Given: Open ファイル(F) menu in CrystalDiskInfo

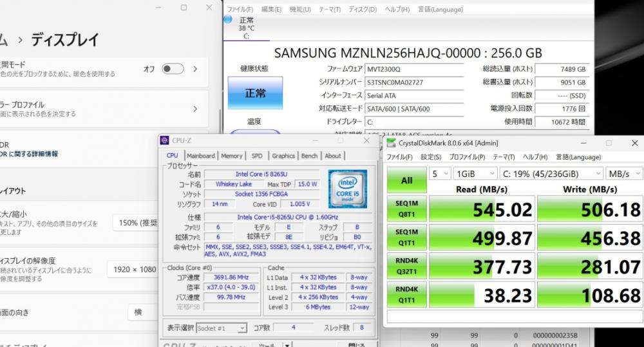Looking at the screenshot, I should (x=240, y=9).
